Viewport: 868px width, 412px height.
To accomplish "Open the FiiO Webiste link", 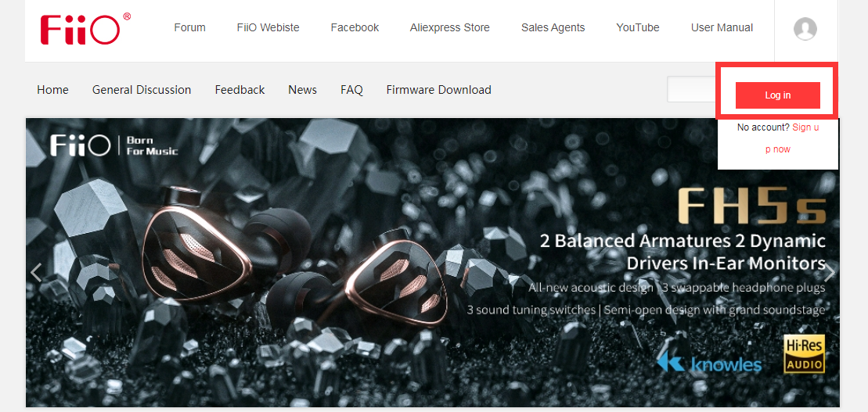I will click(268, 27).
